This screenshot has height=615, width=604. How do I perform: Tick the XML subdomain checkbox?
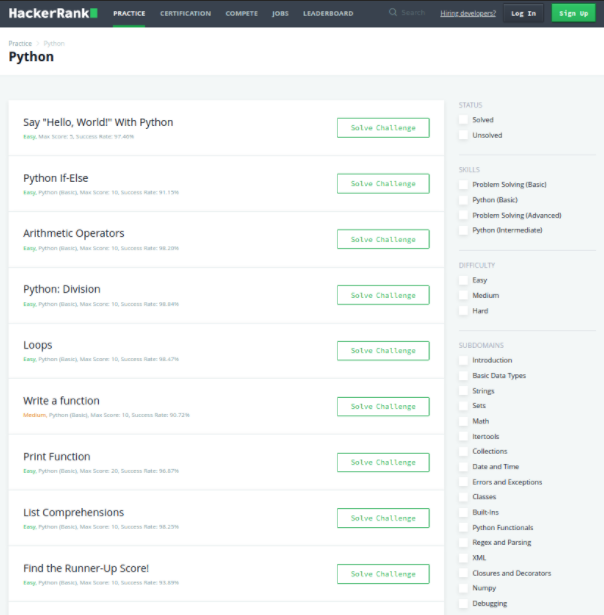click(x=464, y=557)
